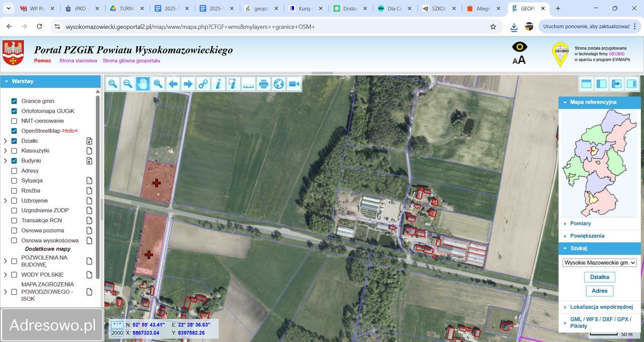Open the print map tool
This screenshot has height=342, width=644.
(264, 84)
